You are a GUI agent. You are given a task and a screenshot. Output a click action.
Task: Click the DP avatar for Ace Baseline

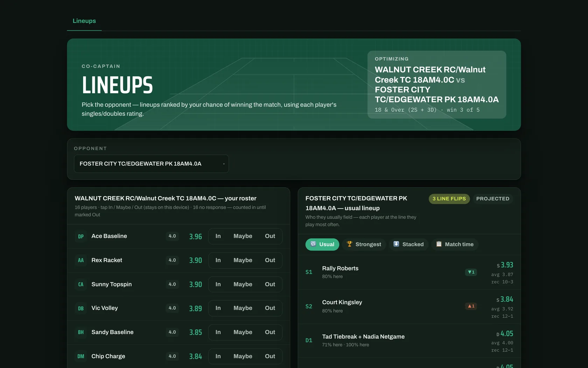(81, 237)
